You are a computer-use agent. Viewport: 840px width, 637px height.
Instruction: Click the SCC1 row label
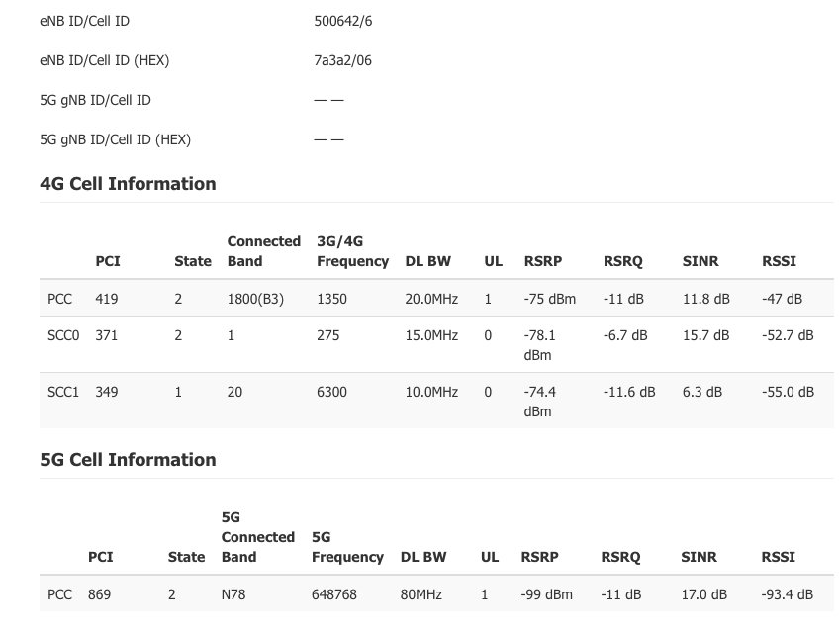63,392
